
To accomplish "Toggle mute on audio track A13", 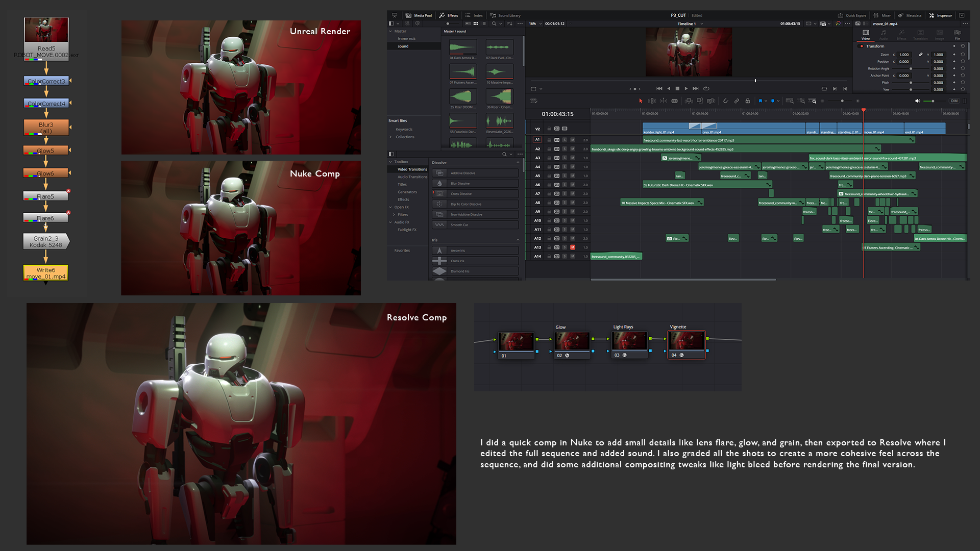I will pyautogui.click(x=572, y=247).
